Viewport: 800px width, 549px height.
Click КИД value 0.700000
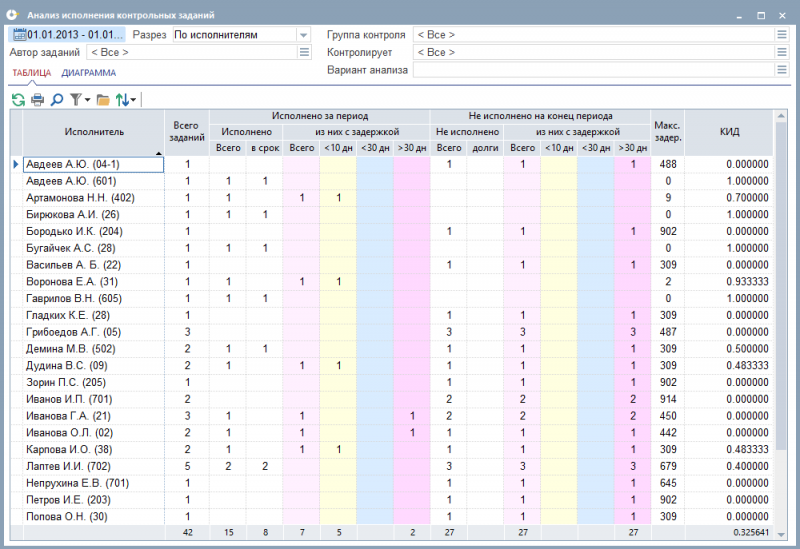coord(747,198)
